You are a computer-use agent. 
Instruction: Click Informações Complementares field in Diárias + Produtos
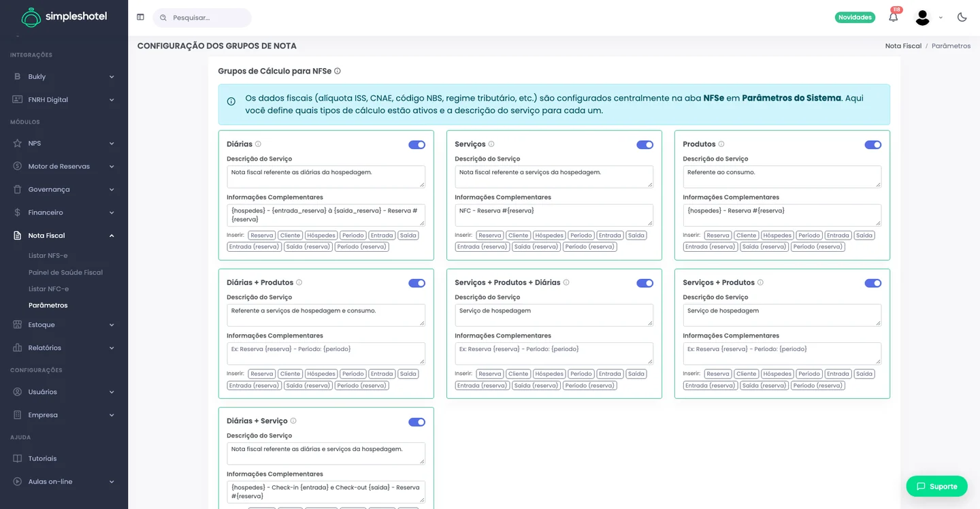[x=326, y=353]
